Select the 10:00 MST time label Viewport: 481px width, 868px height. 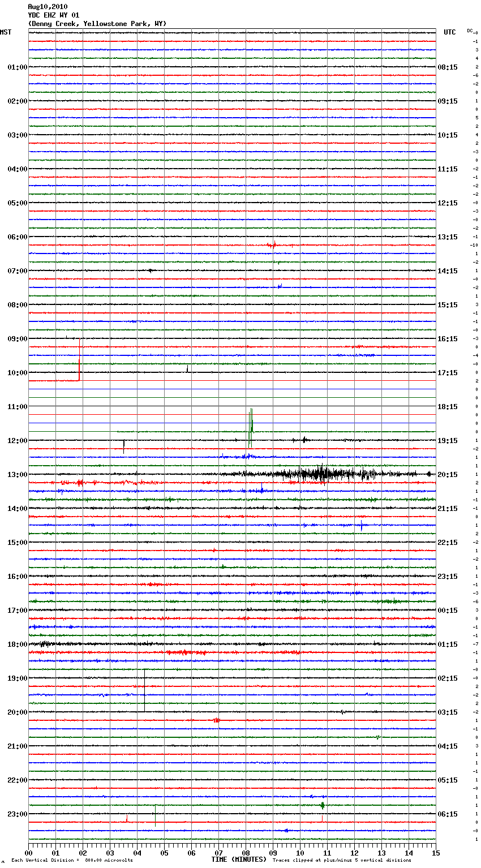(18, 373)
